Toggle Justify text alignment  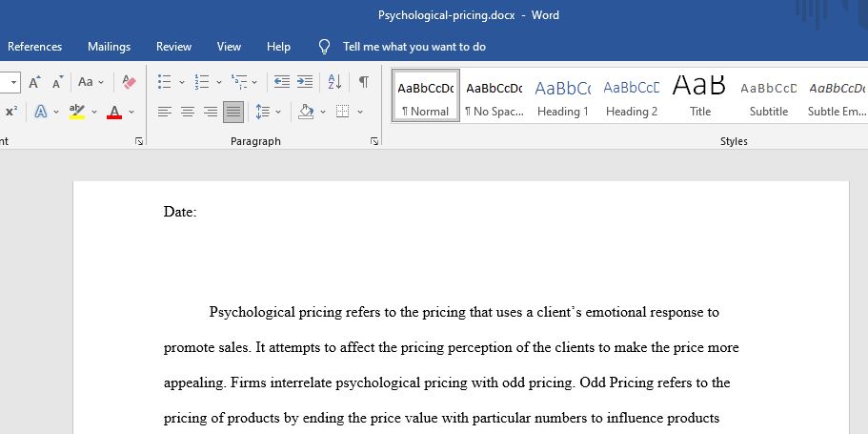(233, 112)
